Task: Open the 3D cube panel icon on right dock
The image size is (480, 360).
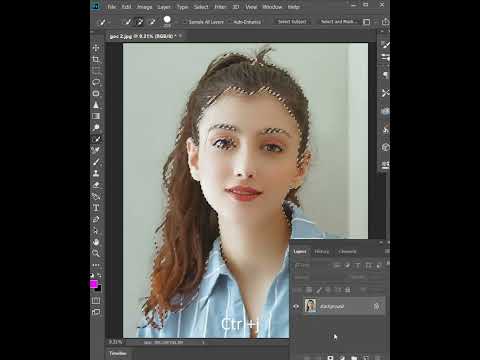Action: [385, 147]
